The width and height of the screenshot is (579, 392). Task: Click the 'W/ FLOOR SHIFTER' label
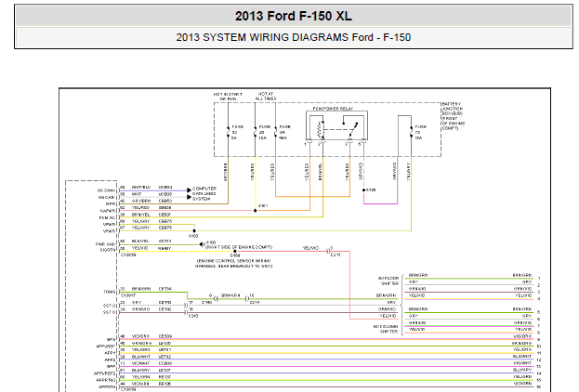click(x=388, y=281)
